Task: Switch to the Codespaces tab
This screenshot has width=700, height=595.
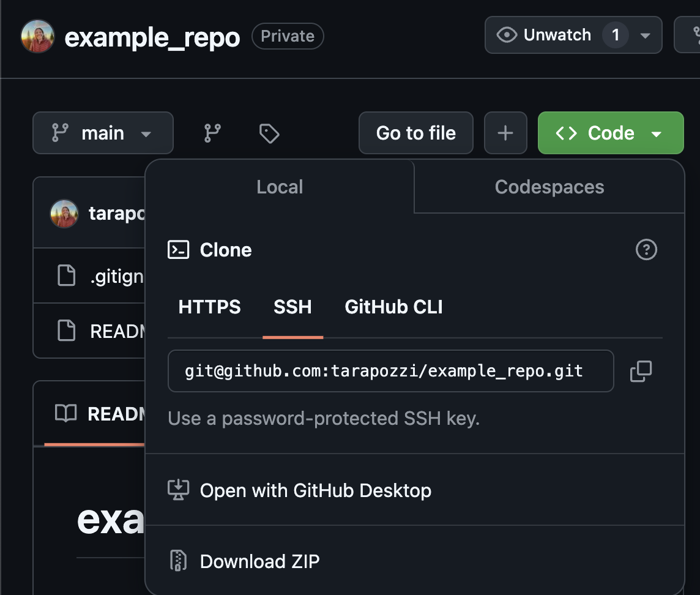Action: tap(549, 187)
